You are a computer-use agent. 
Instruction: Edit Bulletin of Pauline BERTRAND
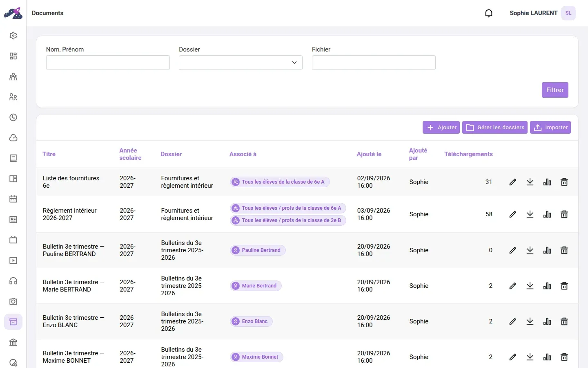click(x=513, y=250)
